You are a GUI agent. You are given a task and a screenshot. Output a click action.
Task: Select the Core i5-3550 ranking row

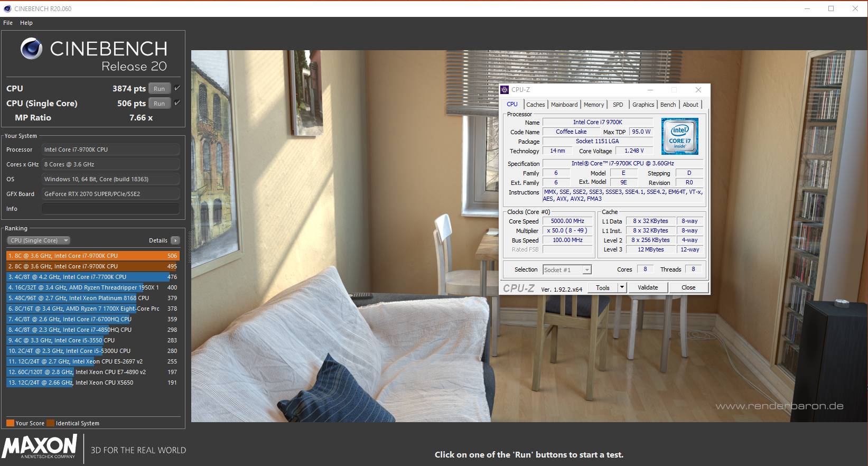93,340
